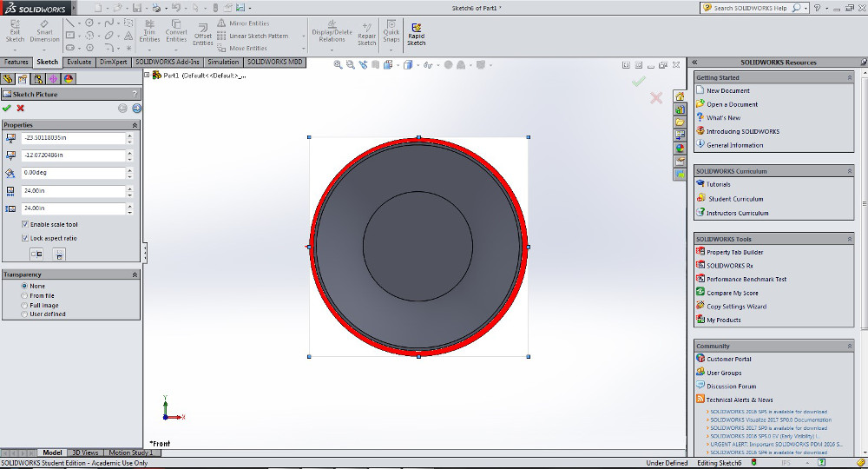The image size is (868, 469).
Task: Click the Convert Entities tool
Action: pos(176,31)
